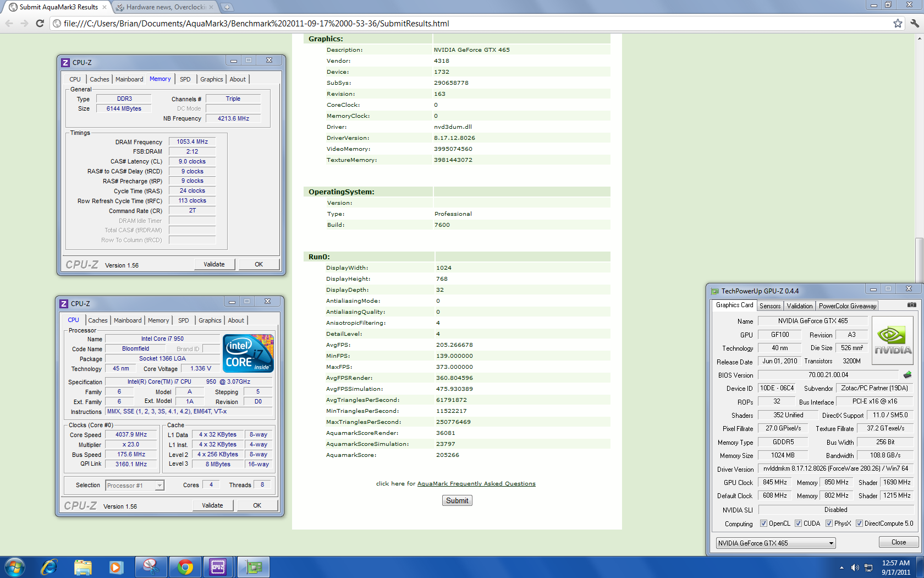
Task: Open Graphics tab in lower CPU-Z
Action: (210, 320)
